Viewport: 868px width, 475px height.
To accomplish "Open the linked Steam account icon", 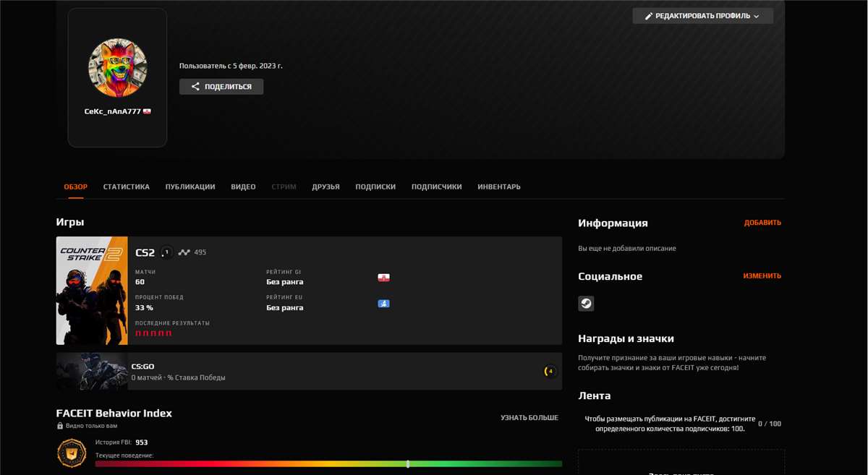I will click(x=586, y=304).
